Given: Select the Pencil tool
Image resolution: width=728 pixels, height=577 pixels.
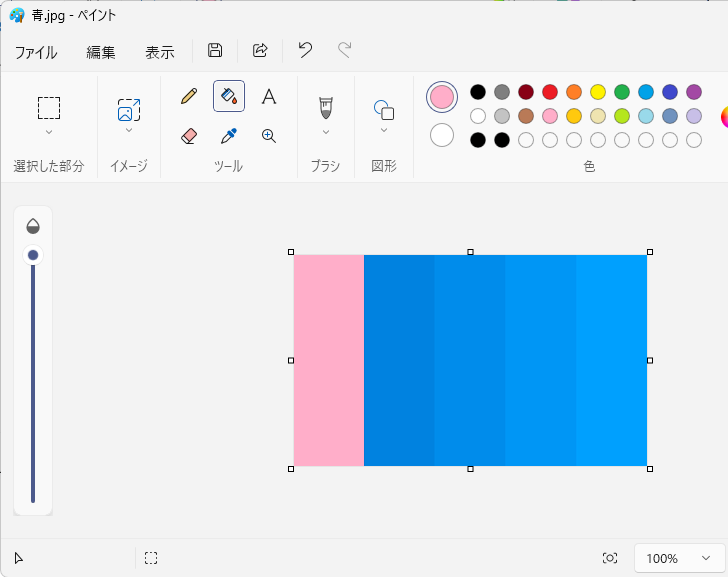Looking at the screenshot, I should (x=189, y=96).
